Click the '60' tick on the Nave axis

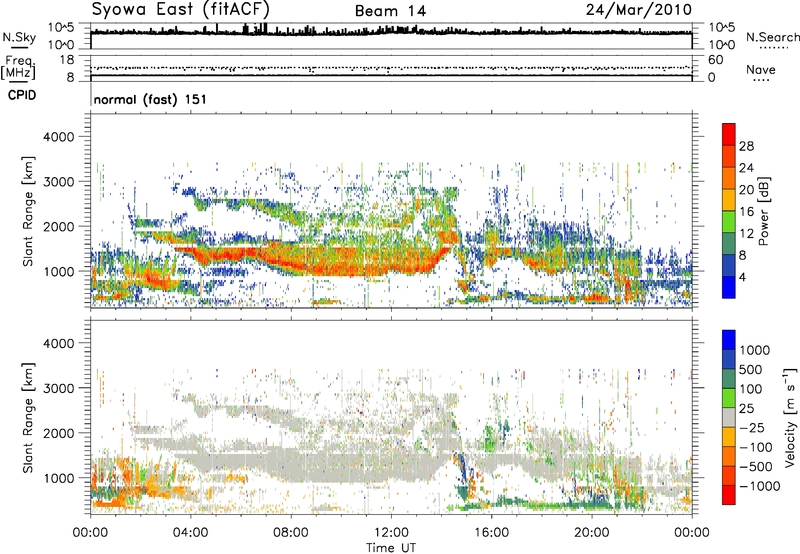point(715,60)
